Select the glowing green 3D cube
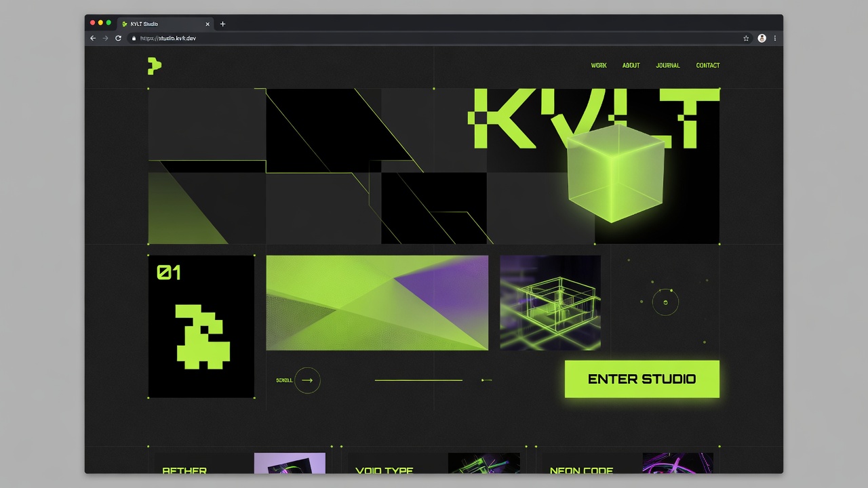868x488 pixels. click(x=615, y=173)
